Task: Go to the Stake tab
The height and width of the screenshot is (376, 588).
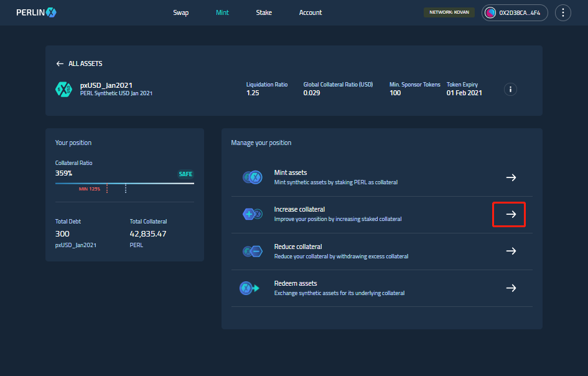Action: 264,12
